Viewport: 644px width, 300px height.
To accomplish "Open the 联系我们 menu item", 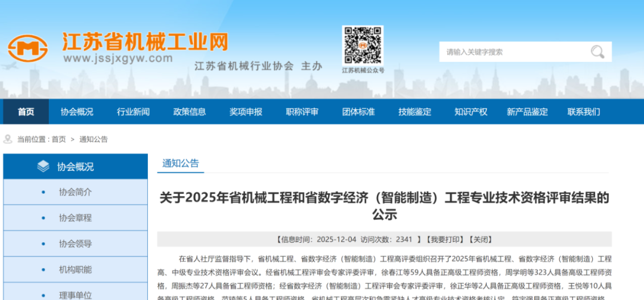I will pos(584,112).
